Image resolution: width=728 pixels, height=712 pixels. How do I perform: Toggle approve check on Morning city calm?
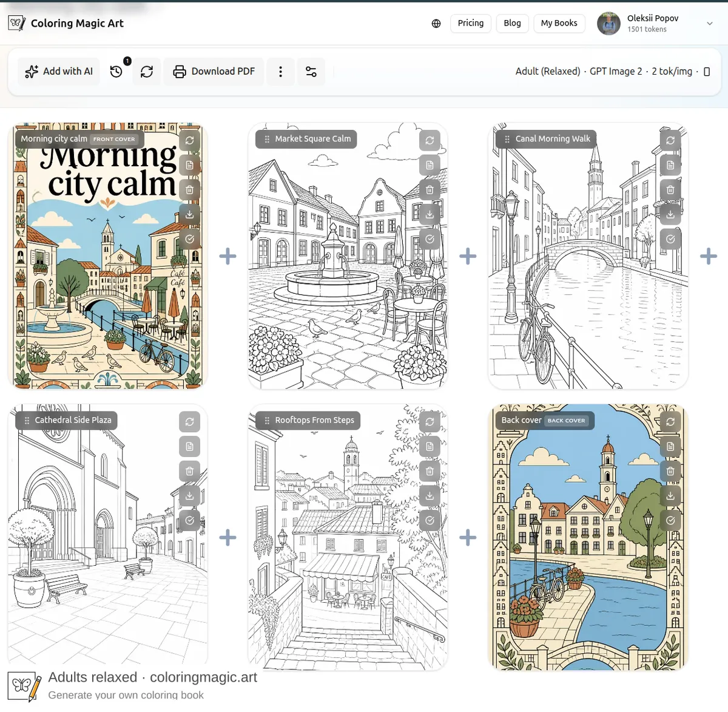190,239
